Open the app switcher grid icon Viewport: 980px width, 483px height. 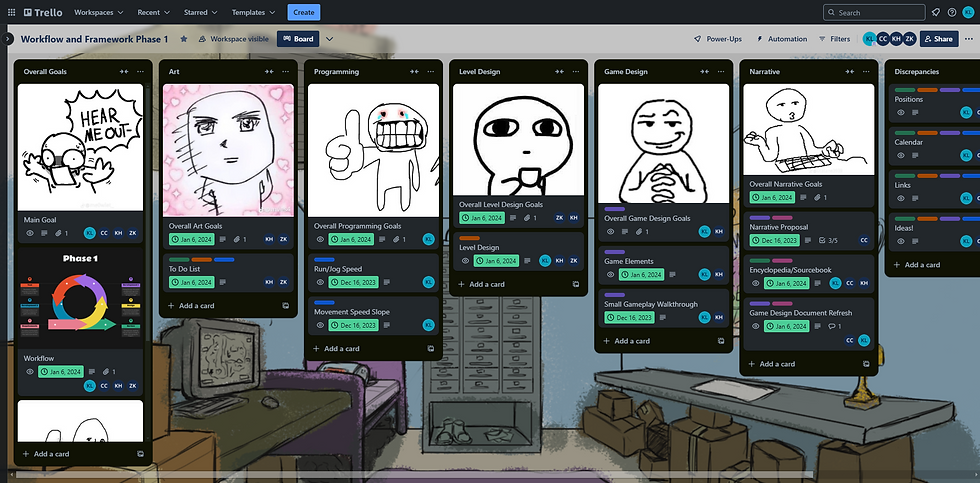(x=11, y=12)
